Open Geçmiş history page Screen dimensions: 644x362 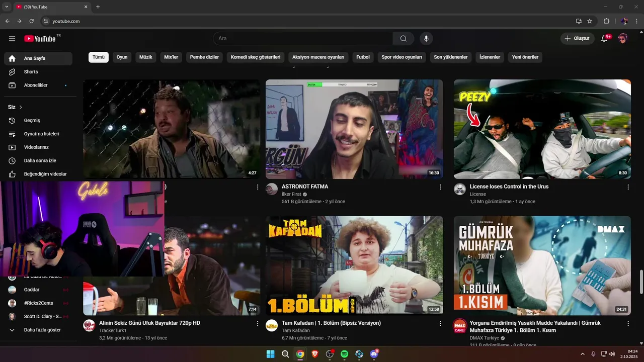point(38,121)
